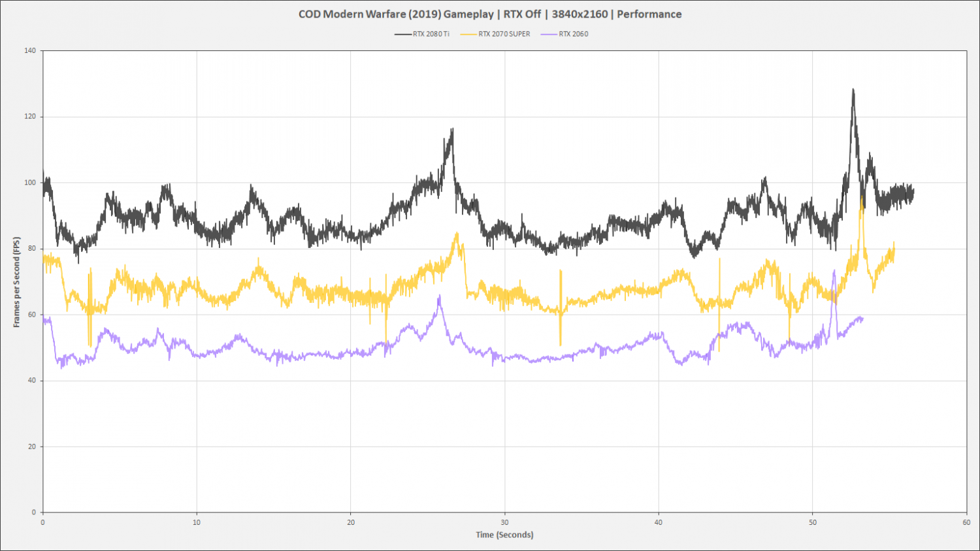Select the RTX 2080 Ti legend entry
This screenshot has width=980, height=551.
(422, 34)
